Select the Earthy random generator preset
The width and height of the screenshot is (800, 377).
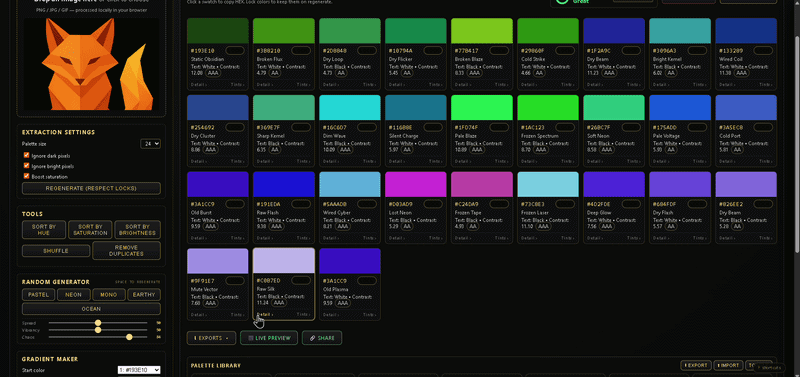[x=144, y=294]
